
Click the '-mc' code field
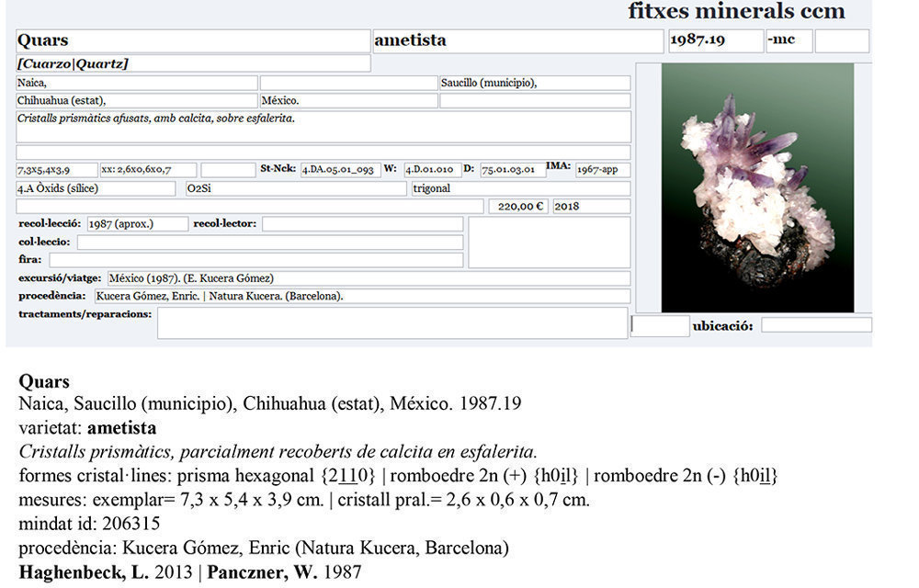click(x=789, y=41)
